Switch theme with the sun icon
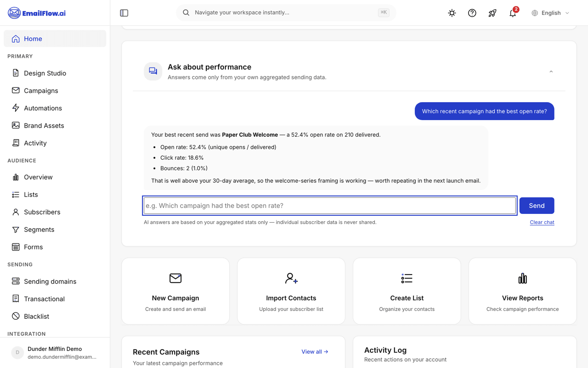Screen dimensions: 588x368 click(x=452, y=13)
